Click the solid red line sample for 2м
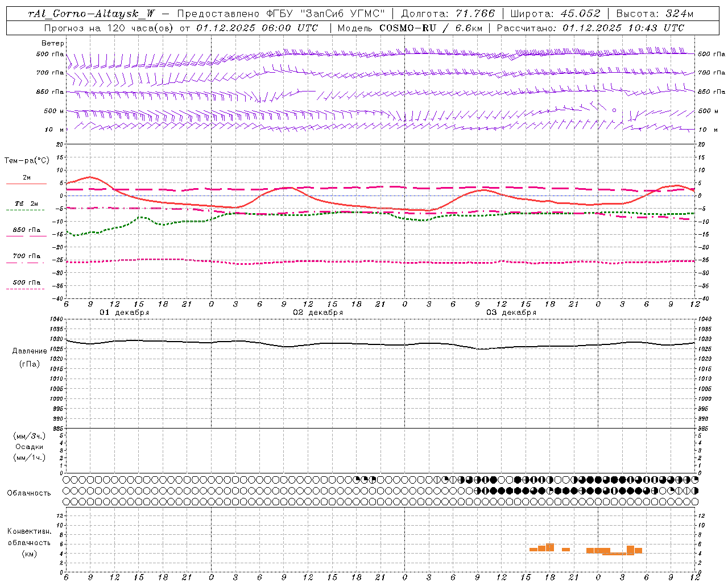 tap(26, 184)
